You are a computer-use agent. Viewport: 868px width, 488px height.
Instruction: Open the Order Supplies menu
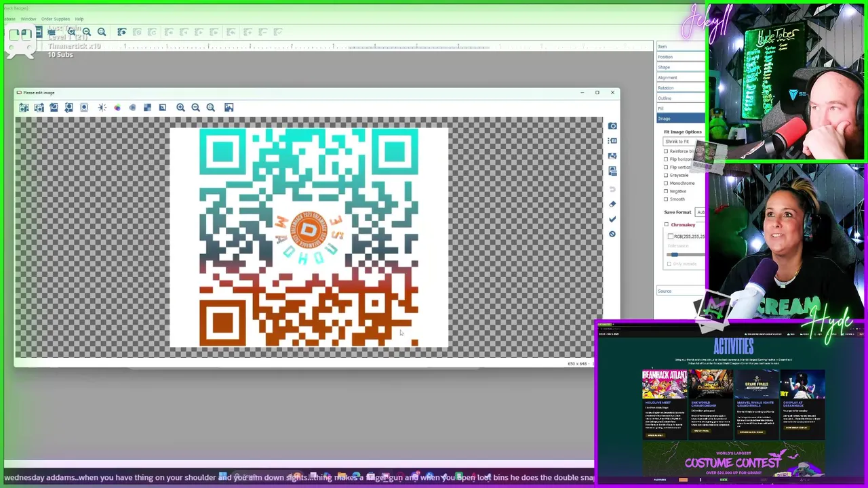click(x=56, y=19)
